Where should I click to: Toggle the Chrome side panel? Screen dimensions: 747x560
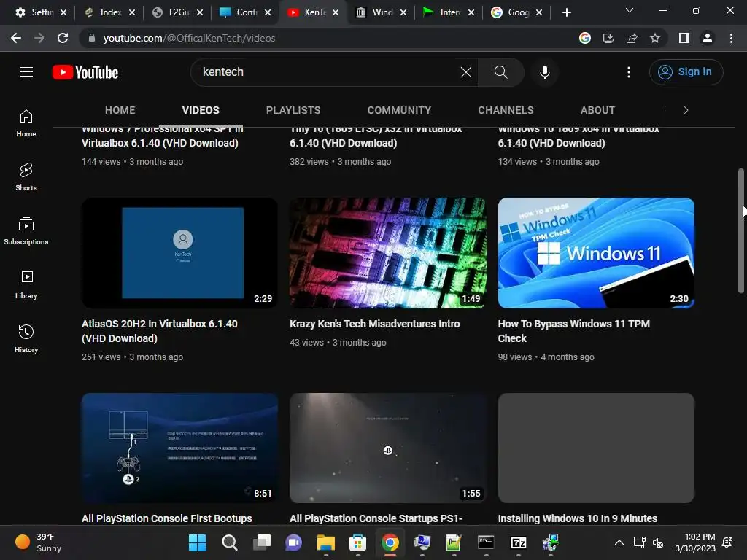[684, 38]
